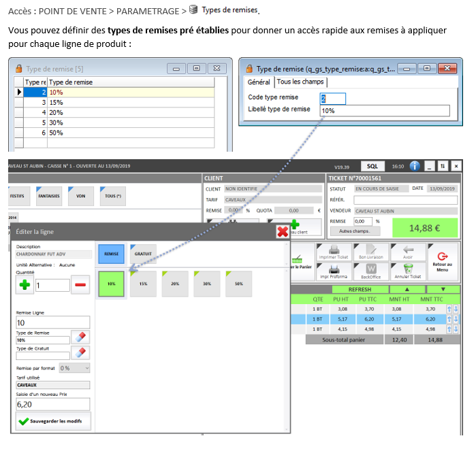The width and height of the screenshot is (476, 449).
Task: Click the Annuler Ticket trash icon
Action: pos(407,271)
